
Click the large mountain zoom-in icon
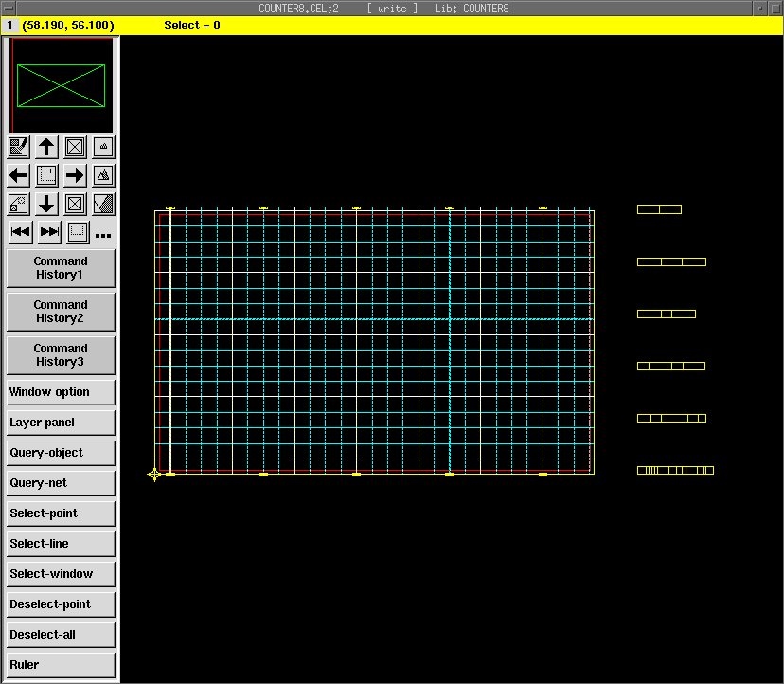103,175
